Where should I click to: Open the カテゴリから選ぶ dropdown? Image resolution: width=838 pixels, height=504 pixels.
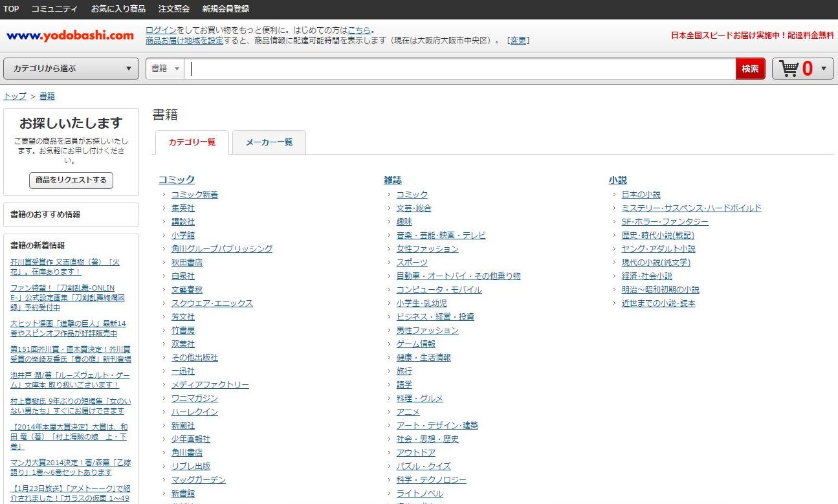click(71, 69)
